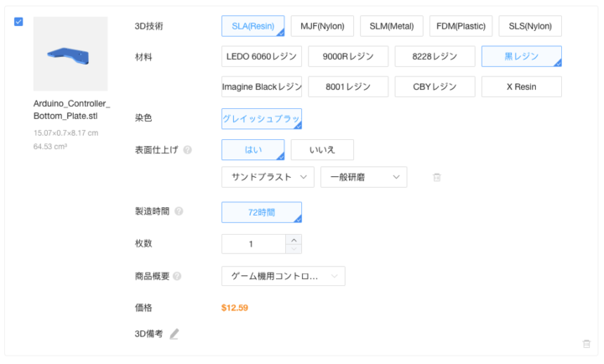Open the Arduino controller model thumbnail

coord(70,54)
